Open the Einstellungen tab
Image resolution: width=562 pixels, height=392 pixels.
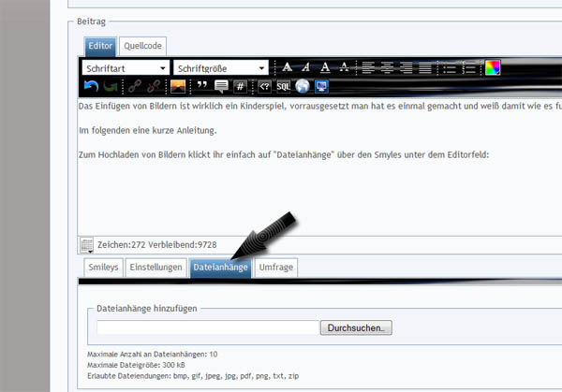[x=155, y=268]
